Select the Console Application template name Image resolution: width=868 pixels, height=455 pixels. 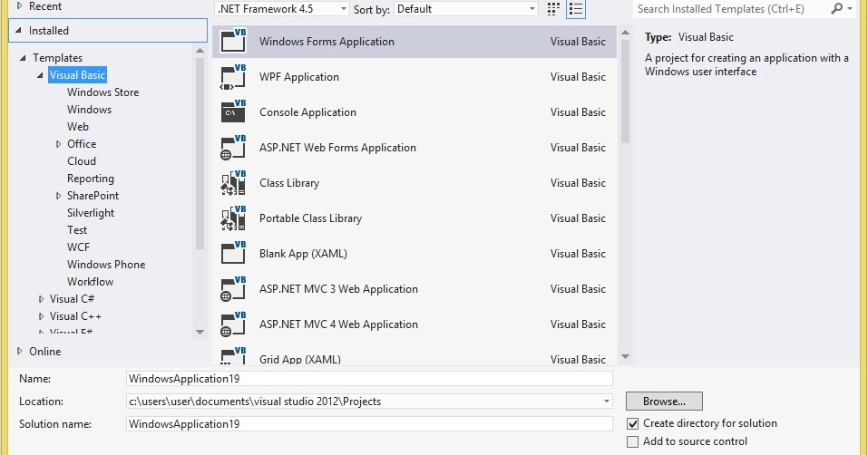(x=307, y=112)
